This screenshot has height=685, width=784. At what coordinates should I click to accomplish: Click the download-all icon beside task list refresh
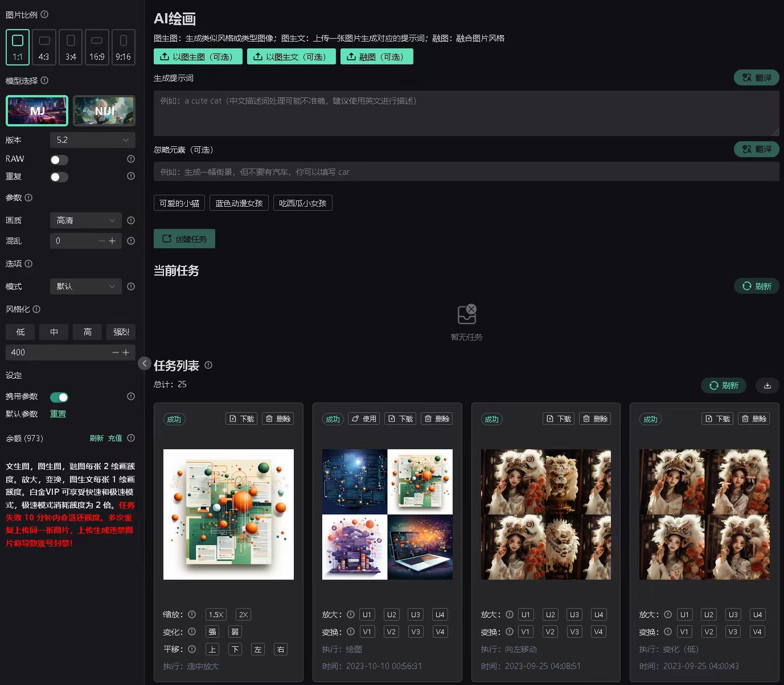pyautogui.click(x=767, y=385)
